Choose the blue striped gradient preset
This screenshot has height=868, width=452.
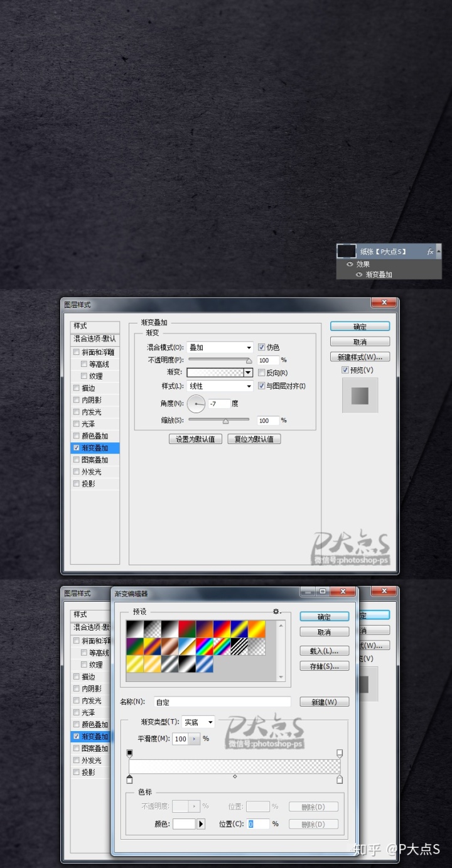click(x=205, y=664)
